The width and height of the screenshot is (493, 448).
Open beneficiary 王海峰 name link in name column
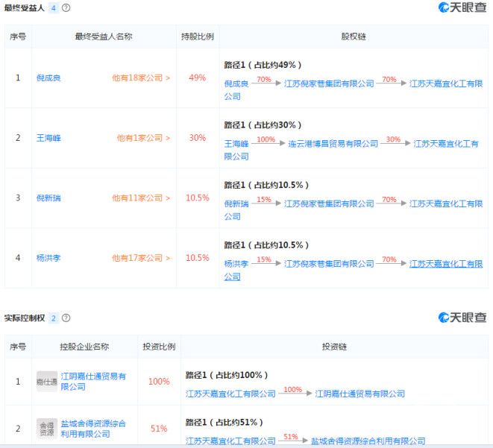click(48, 138)
